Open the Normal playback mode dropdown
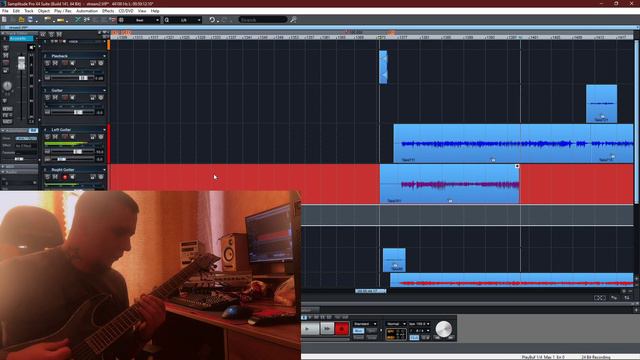Image resolution: width=640 pixels, height=360 pixels. tap(396, 324)
